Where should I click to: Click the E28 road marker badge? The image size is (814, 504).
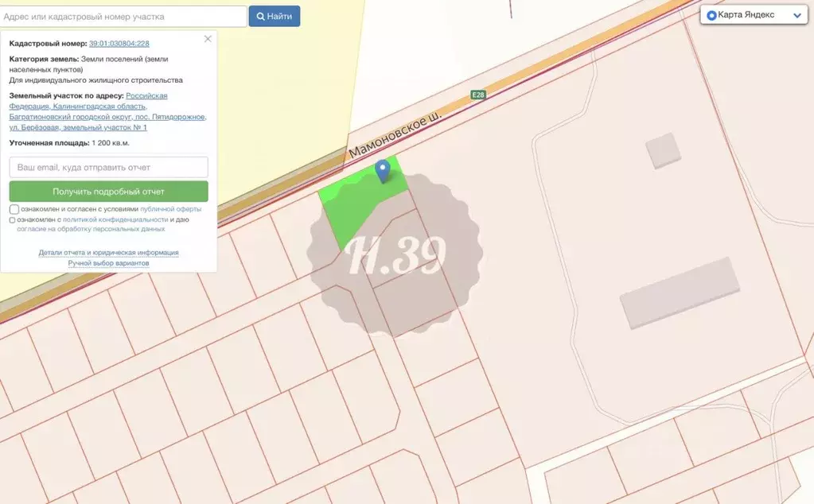tap(477, 95)
